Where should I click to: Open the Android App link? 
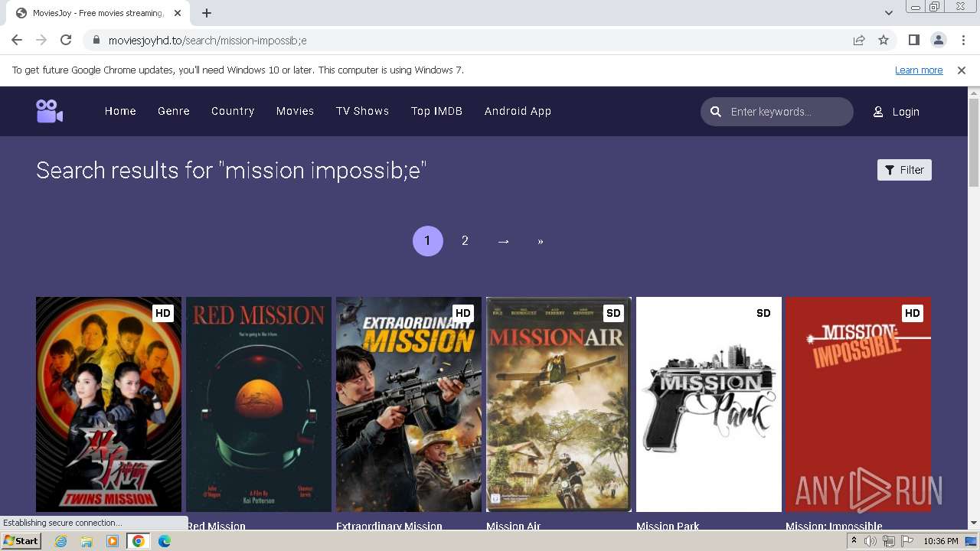518,111
